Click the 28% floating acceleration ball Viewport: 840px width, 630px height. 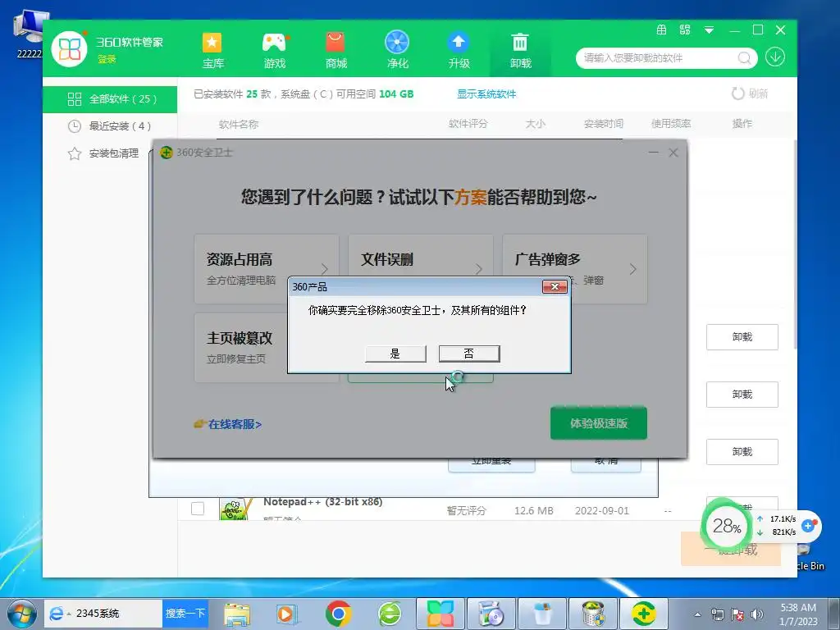click(727, 526)
